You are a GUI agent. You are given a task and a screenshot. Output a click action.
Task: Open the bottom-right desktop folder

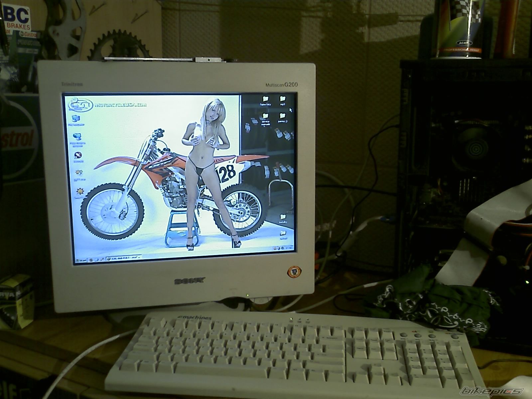click(284, 233)
